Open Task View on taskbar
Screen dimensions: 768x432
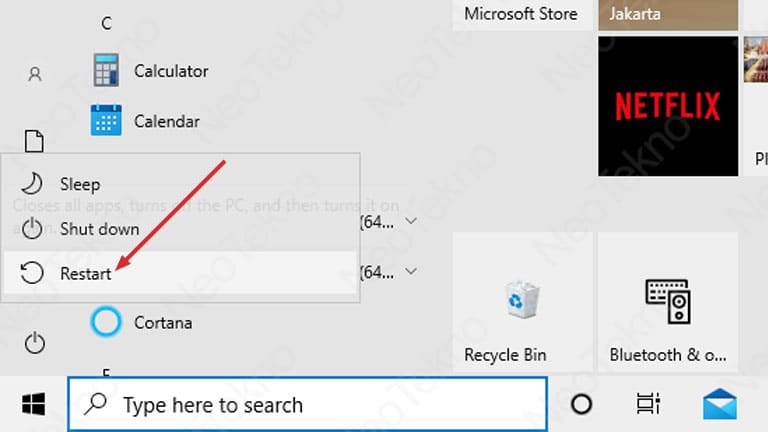(x=648, y=404)
